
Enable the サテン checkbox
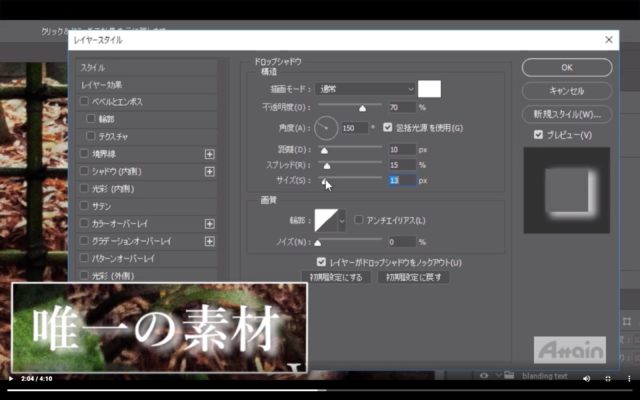(84, 206)
